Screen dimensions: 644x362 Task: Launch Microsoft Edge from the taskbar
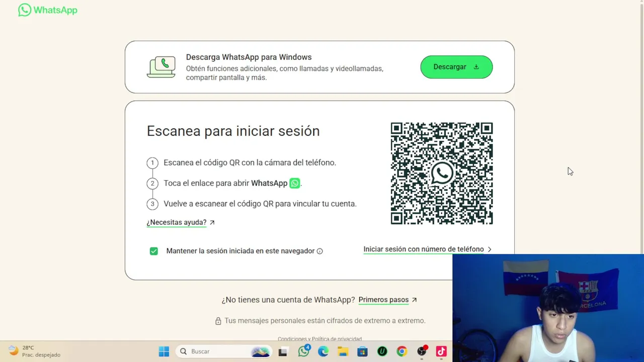click(323, 351)
